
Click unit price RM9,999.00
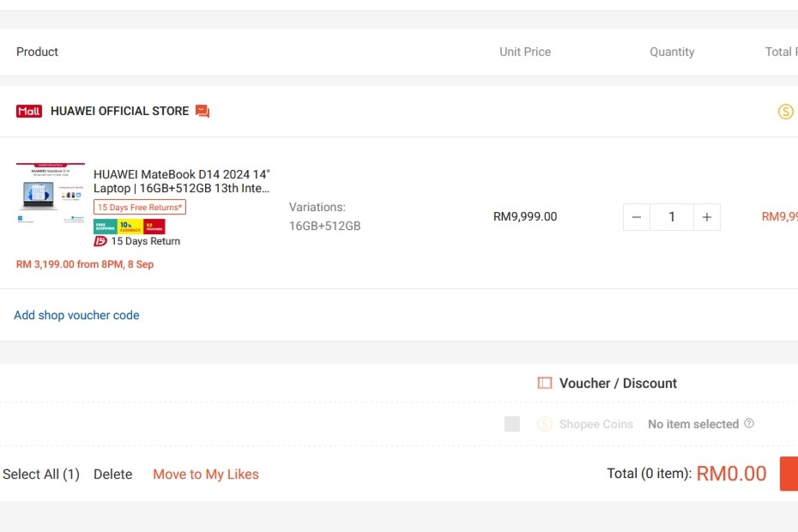click(525, 216)
